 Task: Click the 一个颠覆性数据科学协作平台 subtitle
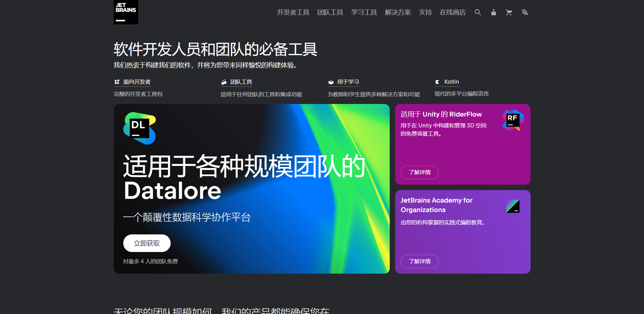[x=187, y=217]
